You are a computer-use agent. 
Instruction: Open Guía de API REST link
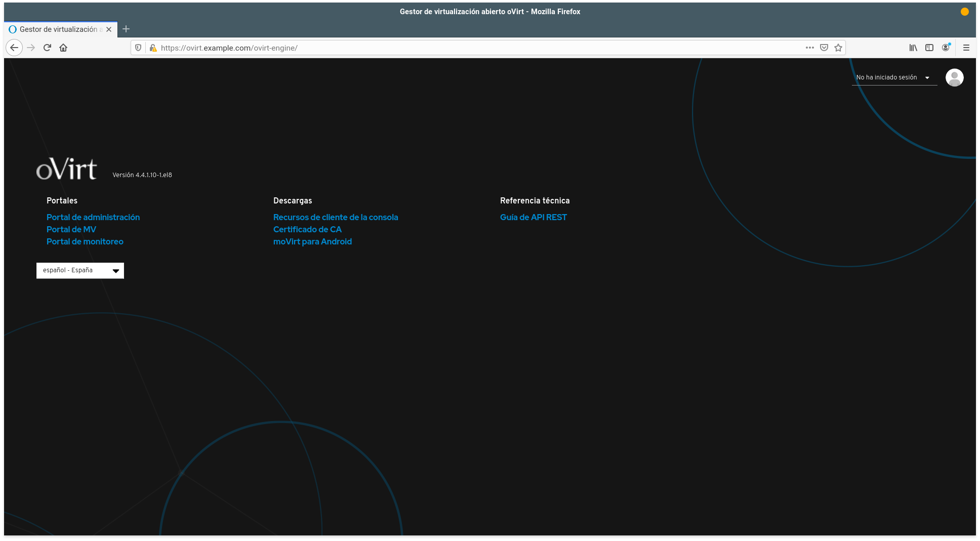(x=534, y=217)
